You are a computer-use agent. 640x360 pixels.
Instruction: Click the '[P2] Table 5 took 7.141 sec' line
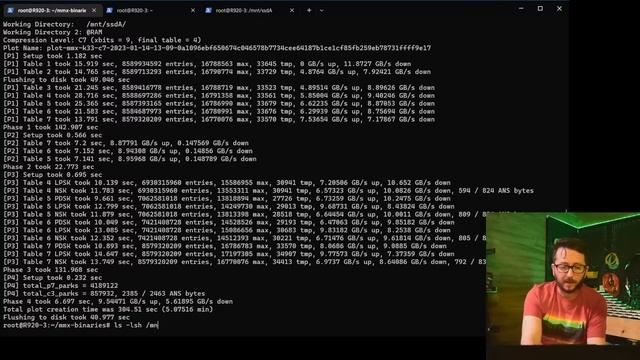(x=130, y=159)
